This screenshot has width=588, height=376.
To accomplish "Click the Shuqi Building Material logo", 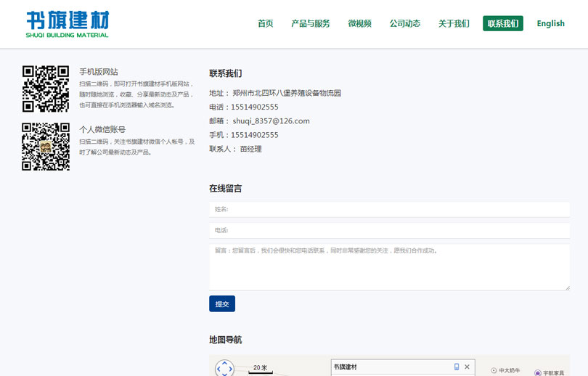I will pyautogui.click(x=67, y=24).
